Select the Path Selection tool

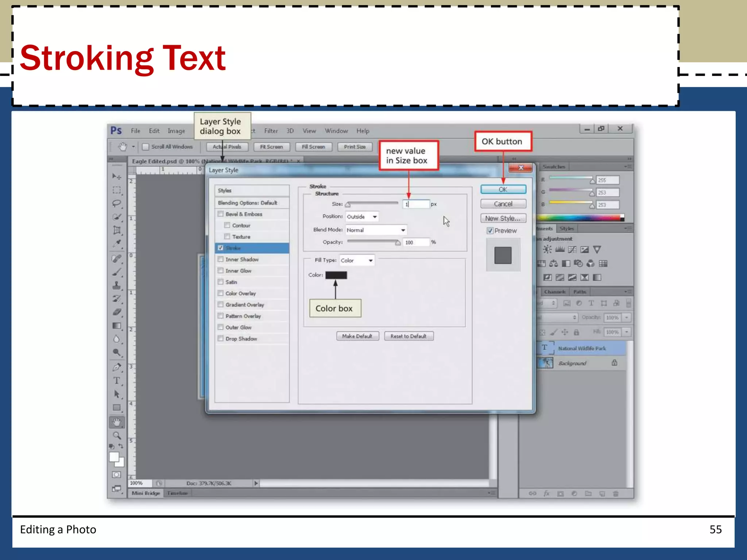117,394
